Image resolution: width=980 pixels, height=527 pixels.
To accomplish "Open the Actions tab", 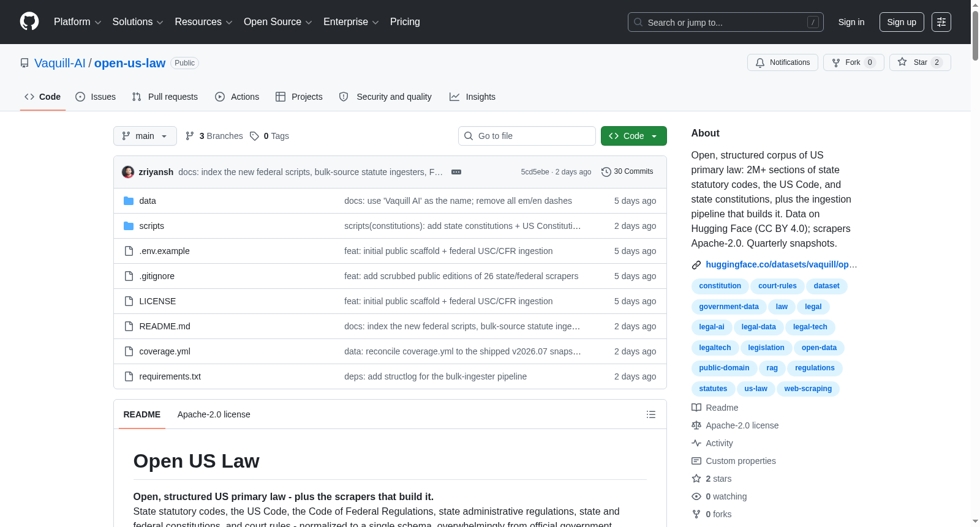I will pos(237,97).
